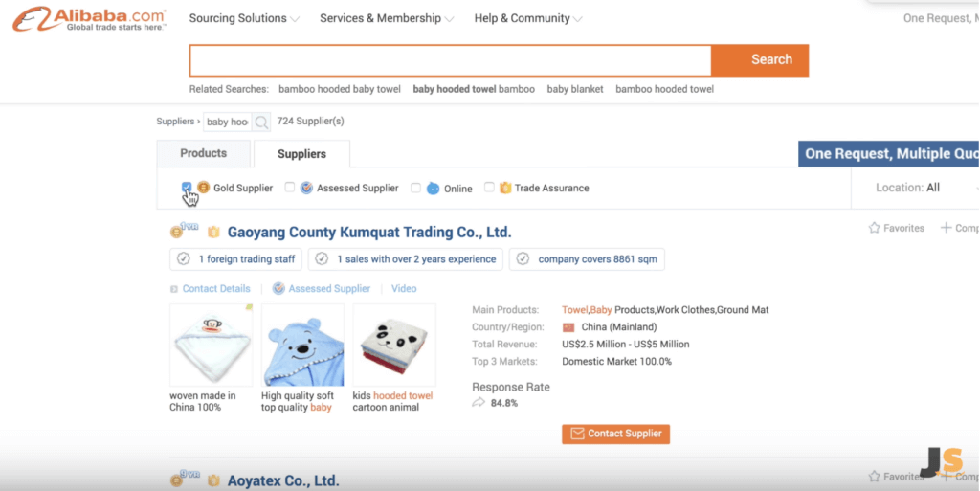Viewport: 980px width, 491px height.
Task: Click the envelope icon on Contact Supplier button
Action: tap(577, 434)
